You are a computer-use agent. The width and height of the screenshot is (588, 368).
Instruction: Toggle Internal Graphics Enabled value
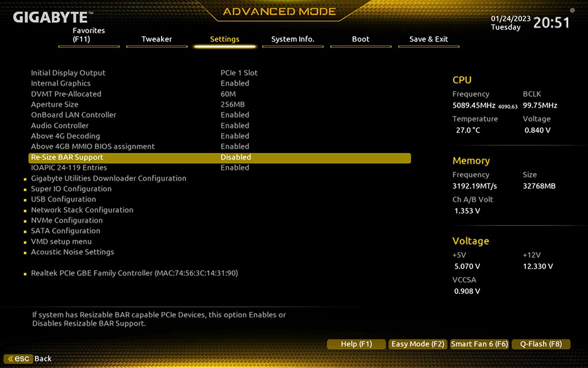pyautogui.click(x=235, y=83)
